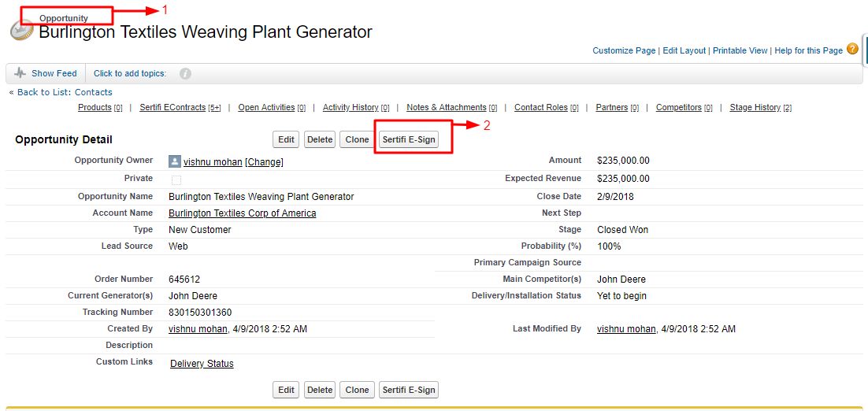Select Lead Source value Web
The width and height of the screenshot is (868, 411).
coord(178,246)
